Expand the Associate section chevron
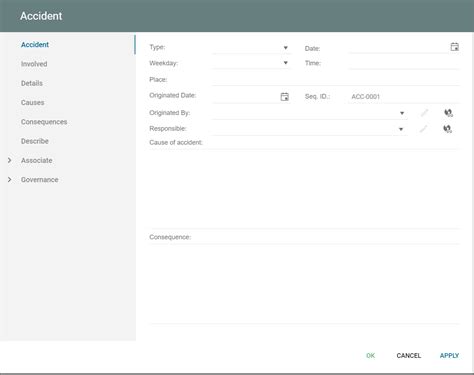 9,160
